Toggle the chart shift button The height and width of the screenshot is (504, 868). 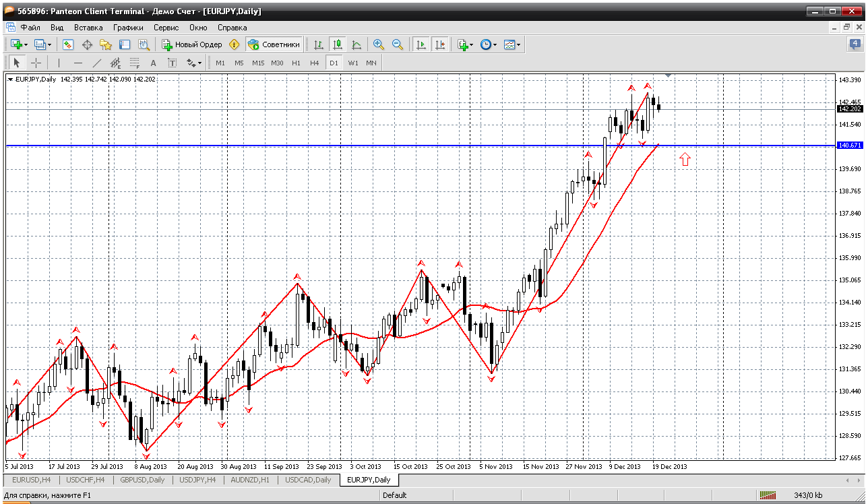[440, 44]
